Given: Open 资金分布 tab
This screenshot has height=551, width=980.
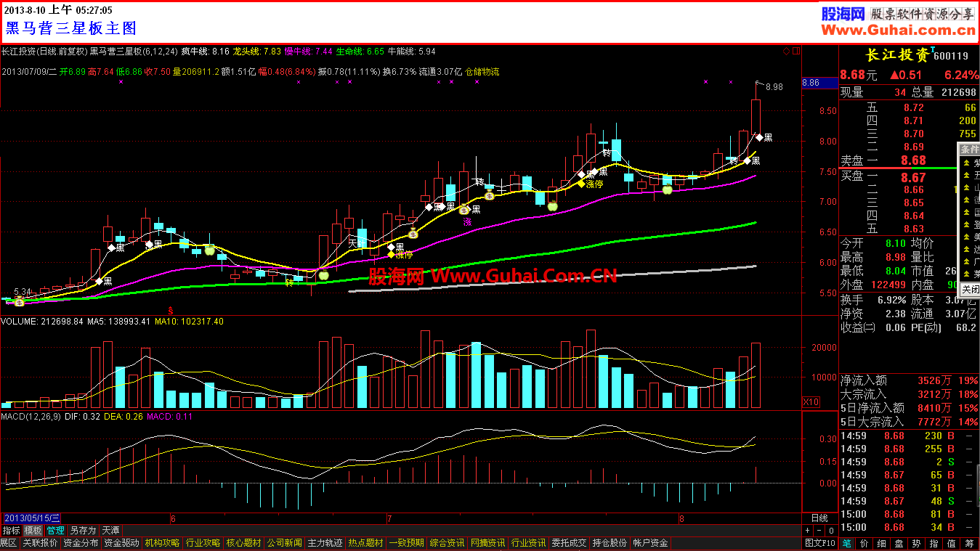Looking at the screenshot, I should coord(81,543).
